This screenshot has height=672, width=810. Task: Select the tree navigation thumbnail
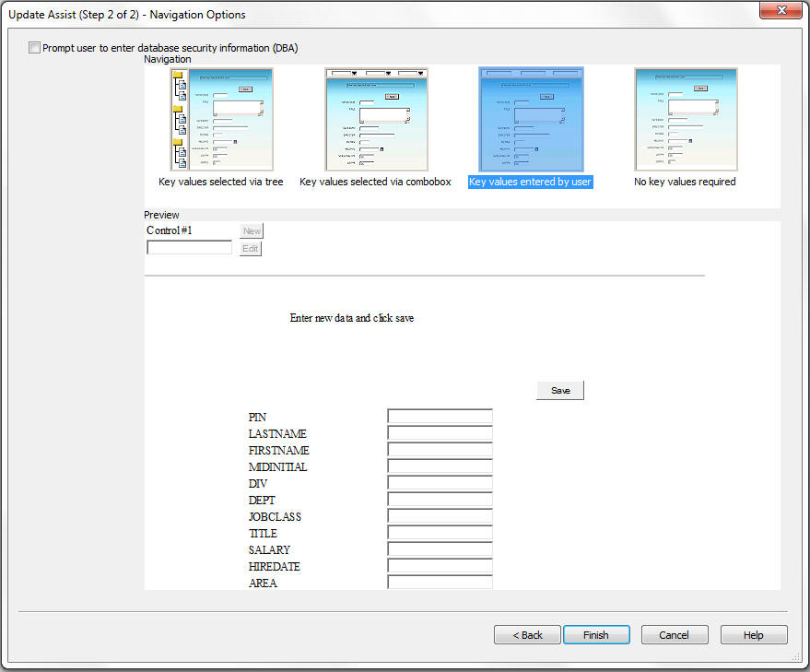221,120
